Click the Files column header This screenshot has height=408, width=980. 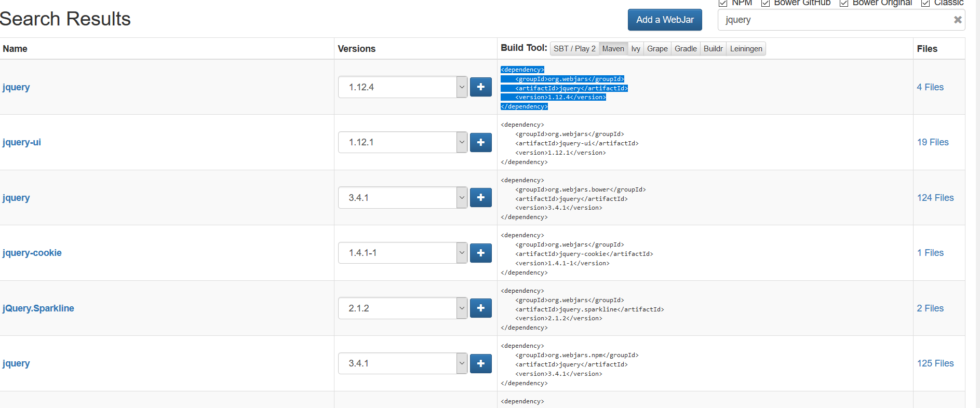click(x=927, y=49)
